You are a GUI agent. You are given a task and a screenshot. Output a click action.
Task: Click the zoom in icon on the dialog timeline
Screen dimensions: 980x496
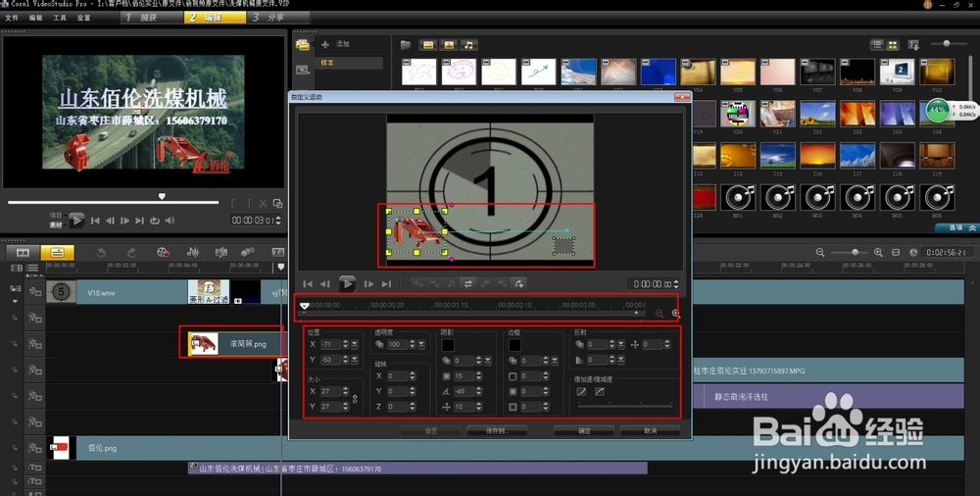click(675, 314)
